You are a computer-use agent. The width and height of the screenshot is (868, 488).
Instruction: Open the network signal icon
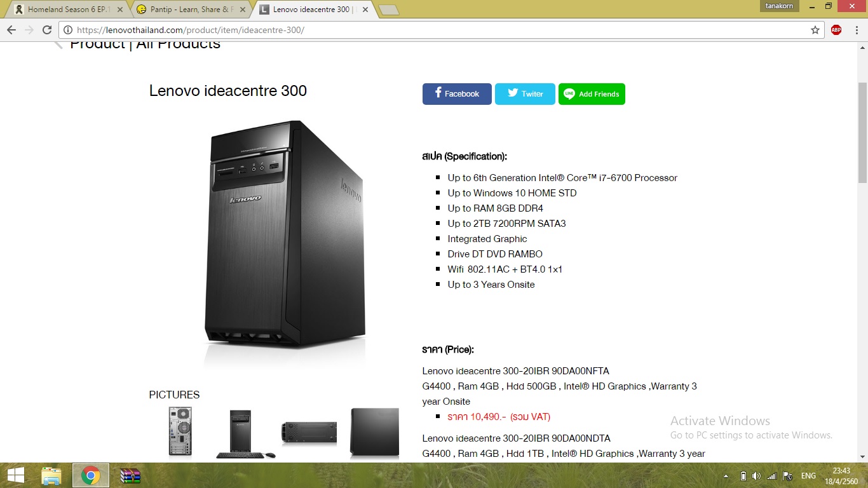pyautogui.click(x=771, y=476)
